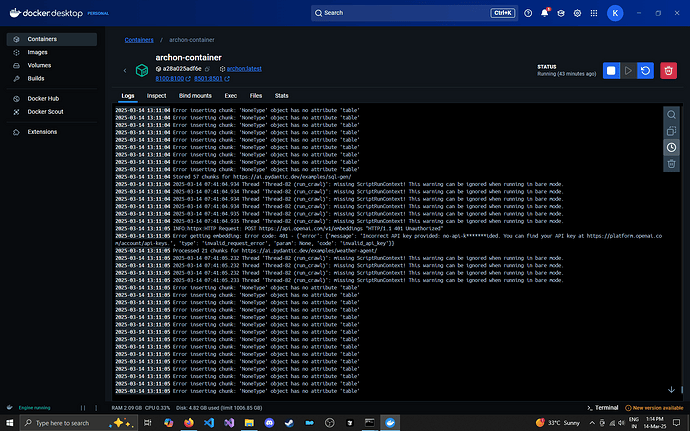Open Docker Hub in the sidebar
The image size is (690, 431).
coord(52,99)
